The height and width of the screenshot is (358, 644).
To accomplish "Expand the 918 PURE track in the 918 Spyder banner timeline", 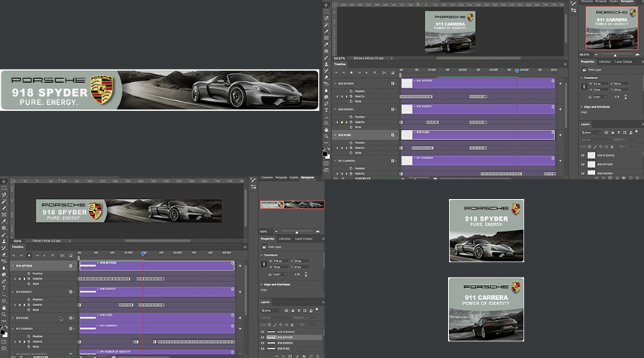I will click(x=12, y=318).
